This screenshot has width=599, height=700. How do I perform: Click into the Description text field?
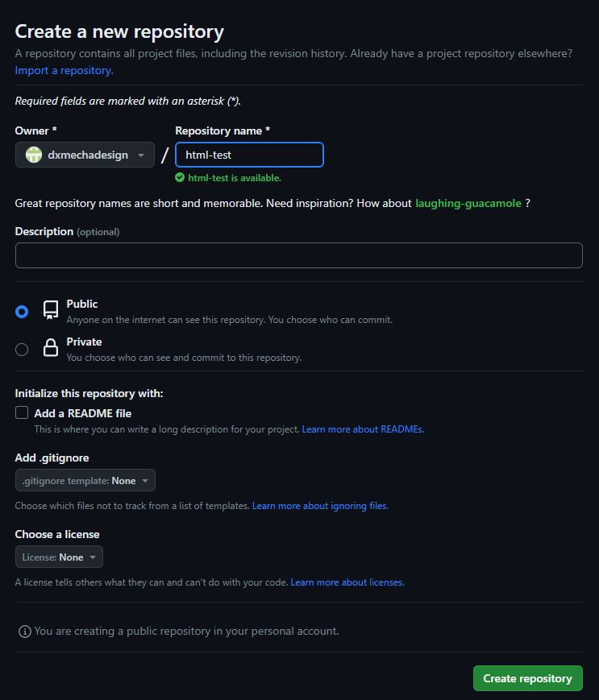pyautogui.click(x=299, y=255)
